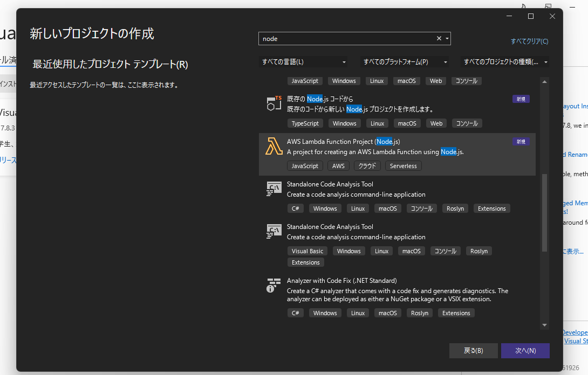This screenshot has height=375, width=588.
Task: Click the scroll up arrow of template list
Action: (544, 81)
